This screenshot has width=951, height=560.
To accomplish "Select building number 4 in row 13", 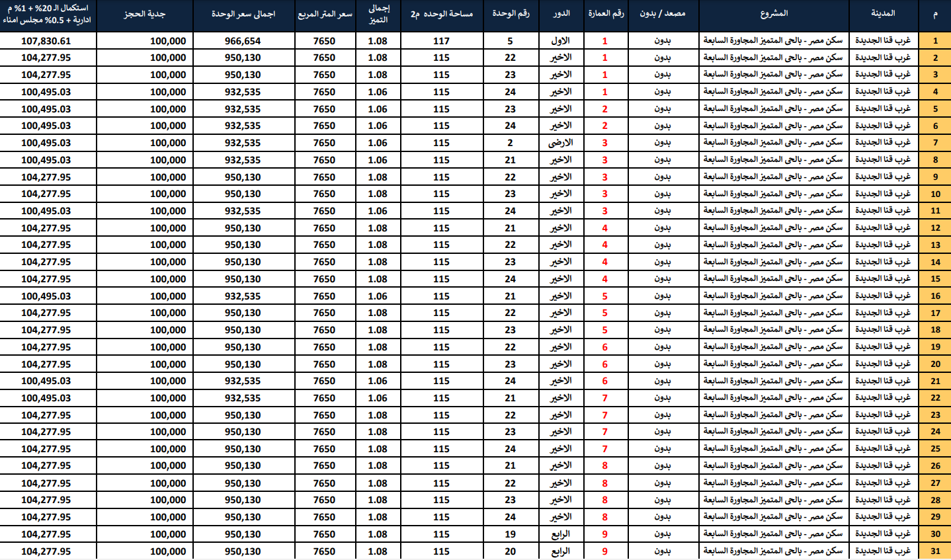I will point(604,245).
